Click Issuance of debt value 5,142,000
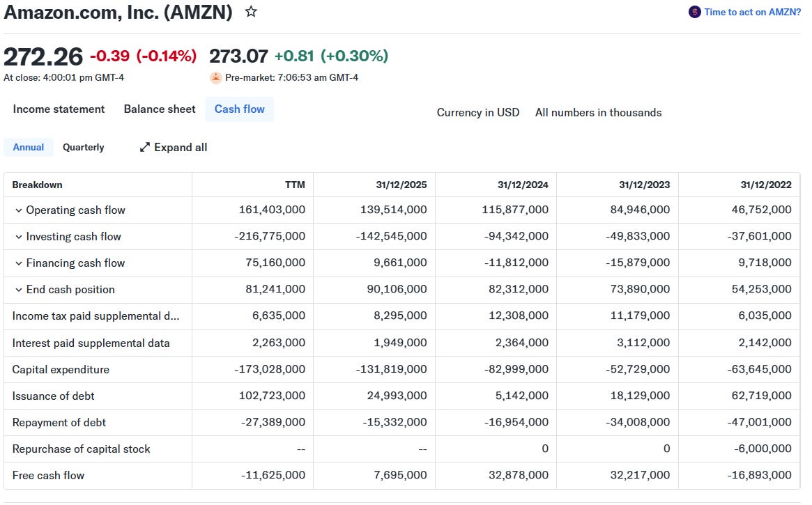812x505 pixels. [x=522, y=396]
